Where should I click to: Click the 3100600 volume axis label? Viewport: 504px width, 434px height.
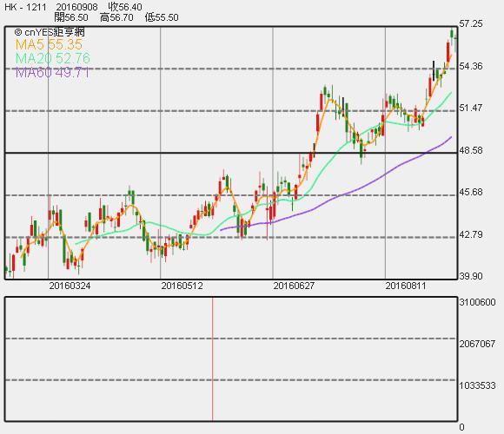click(477, 302)
